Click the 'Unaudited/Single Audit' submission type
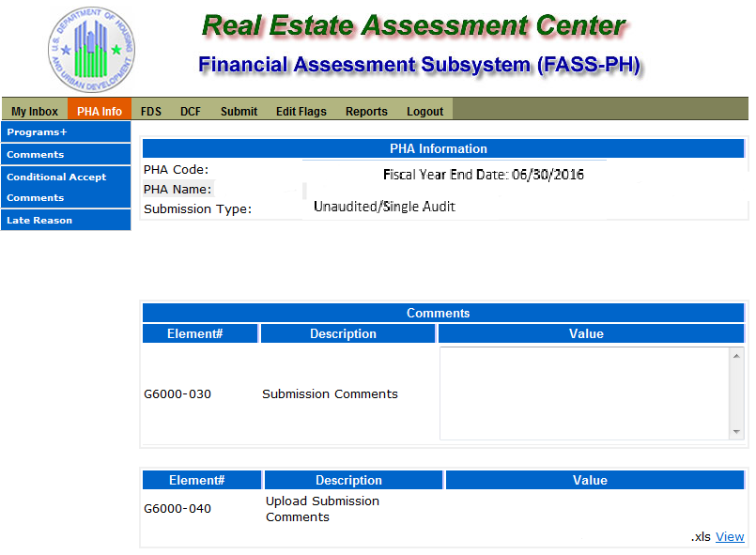 tap(384, 207)
